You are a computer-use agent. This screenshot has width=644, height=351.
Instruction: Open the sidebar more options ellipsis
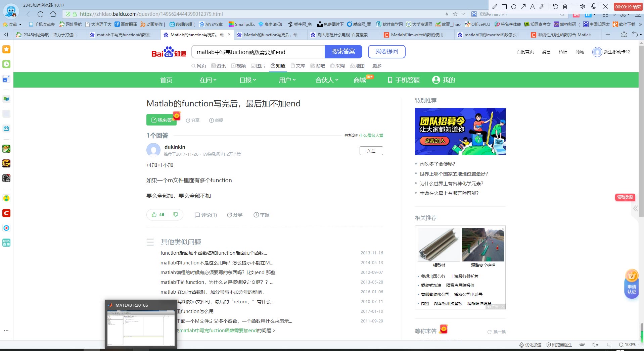(x=6, y=331)
